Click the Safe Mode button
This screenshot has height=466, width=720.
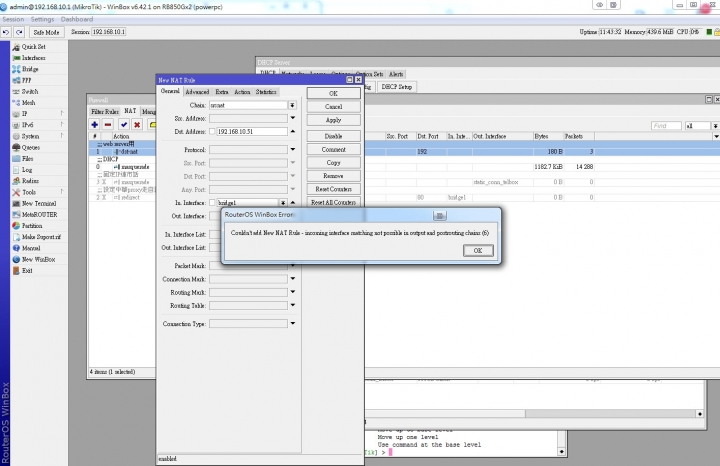pos(46,32)
